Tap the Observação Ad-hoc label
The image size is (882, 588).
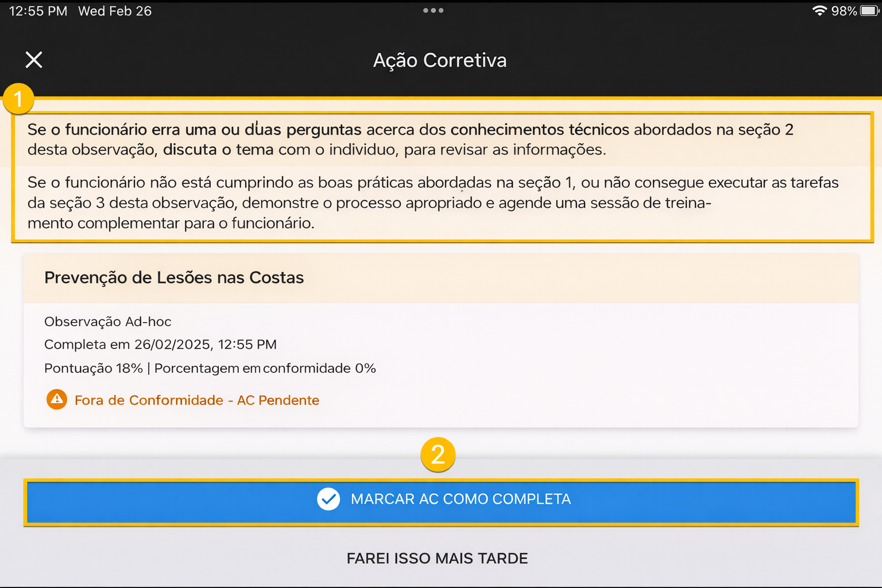(x=108, y=322)
